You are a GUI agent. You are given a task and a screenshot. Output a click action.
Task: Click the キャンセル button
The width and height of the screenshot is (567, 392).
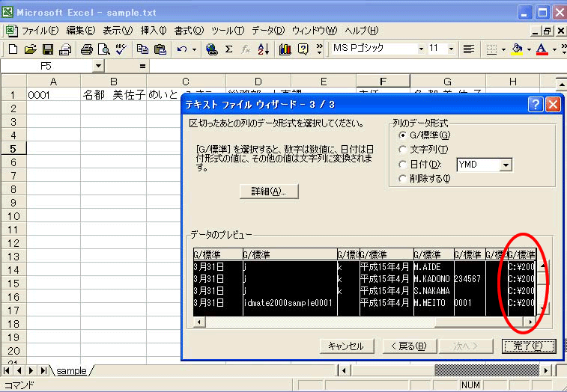(347, 346)
